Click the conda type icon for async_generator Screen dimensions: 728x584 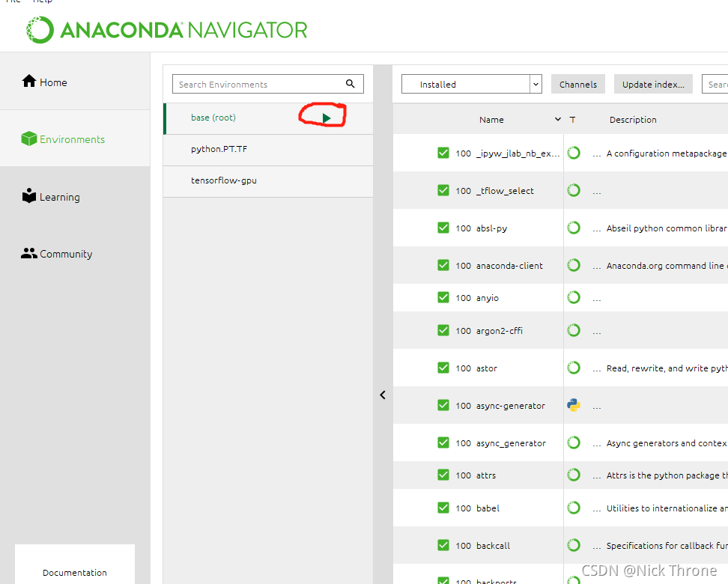(574, 442)
